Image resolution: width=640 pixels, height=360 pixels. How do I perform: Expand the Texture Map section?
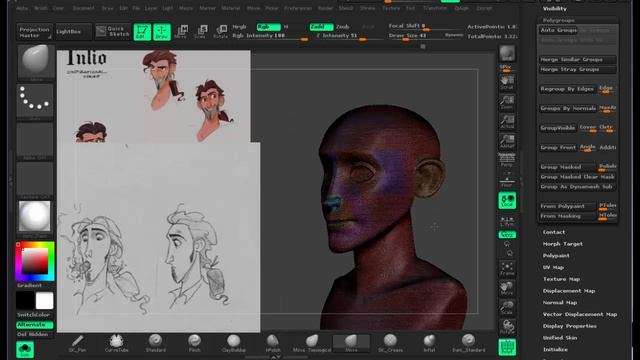point(561,279)
